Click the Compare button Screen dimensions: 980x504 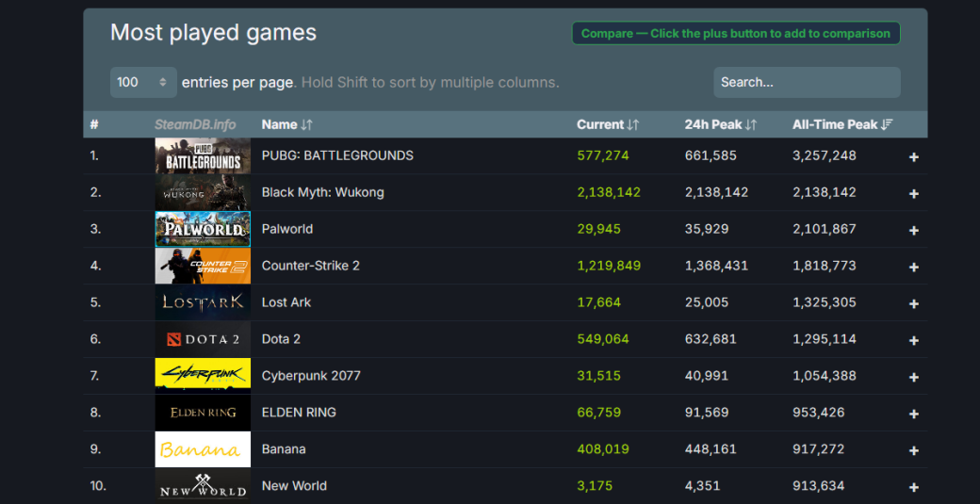coord(736,34)
